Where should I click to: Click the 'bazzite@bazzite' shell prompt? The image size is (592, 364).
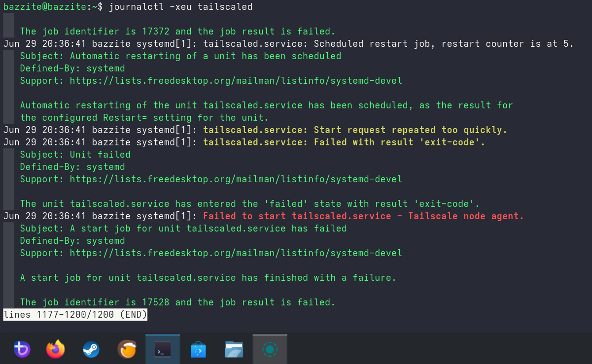pyautogui.click(x=44, y=6)
